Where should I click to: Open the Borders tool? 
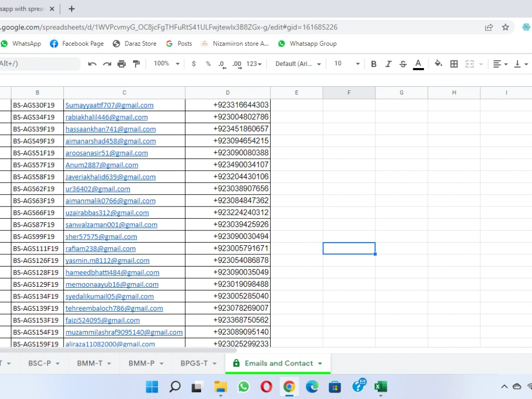[454, 64]
